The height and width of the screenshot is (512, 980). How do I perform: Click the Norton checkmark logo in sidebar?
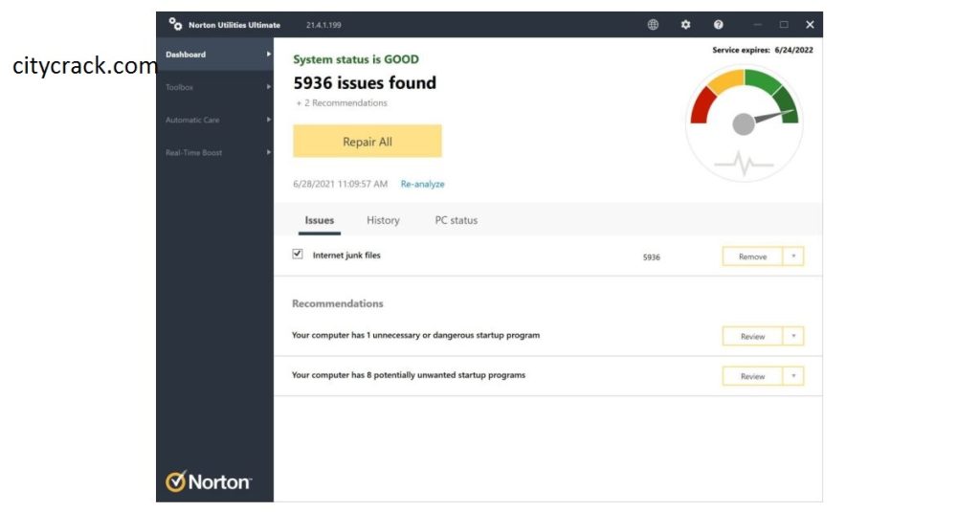click(x=209, y=481)
